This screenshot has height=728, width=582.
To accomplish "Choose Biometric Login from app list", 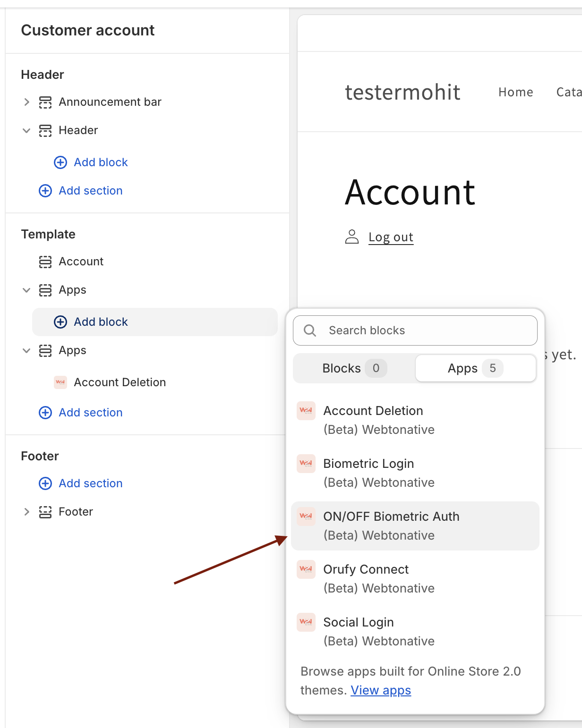I will tap(415, 473).
